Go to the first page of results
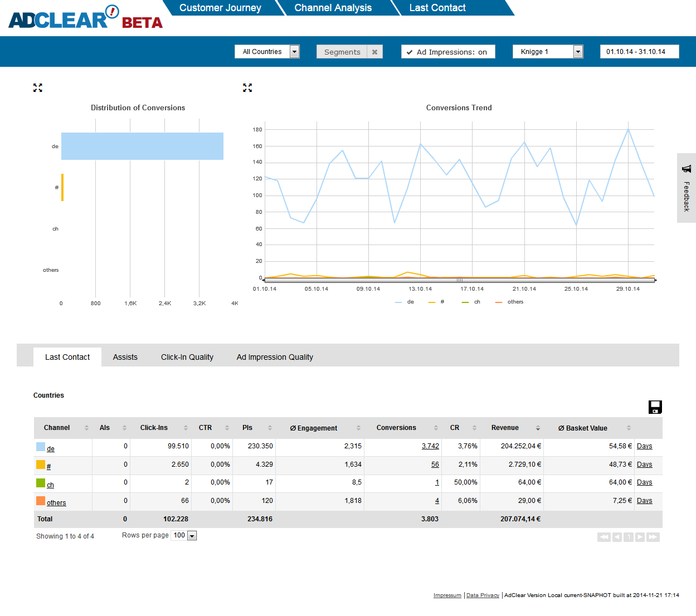Viewport: 696px width, 616px height. [603, 537]
